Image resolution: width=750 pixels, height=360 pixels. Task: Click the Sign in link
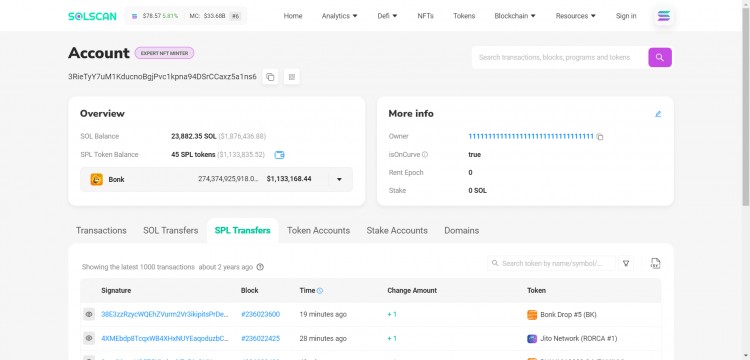pos(626,16)
